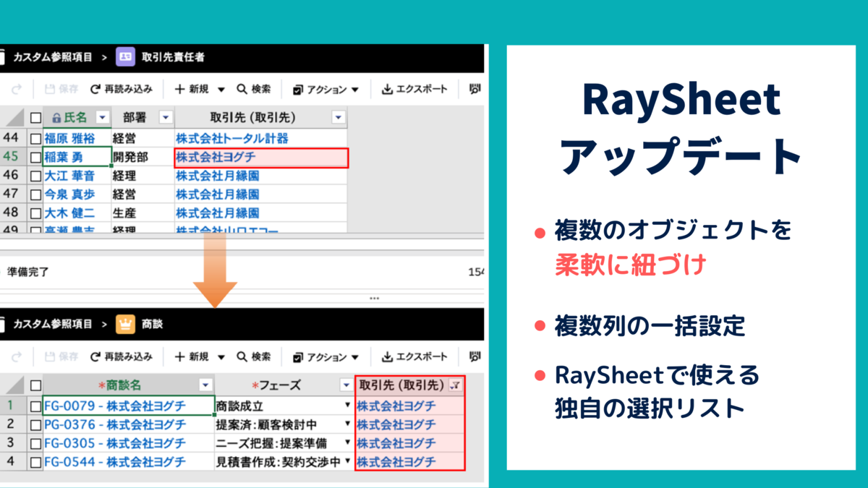Screen dimensions: 868x488
Task: Click the 検索 magnifier icon
Action: click(242, 89)
